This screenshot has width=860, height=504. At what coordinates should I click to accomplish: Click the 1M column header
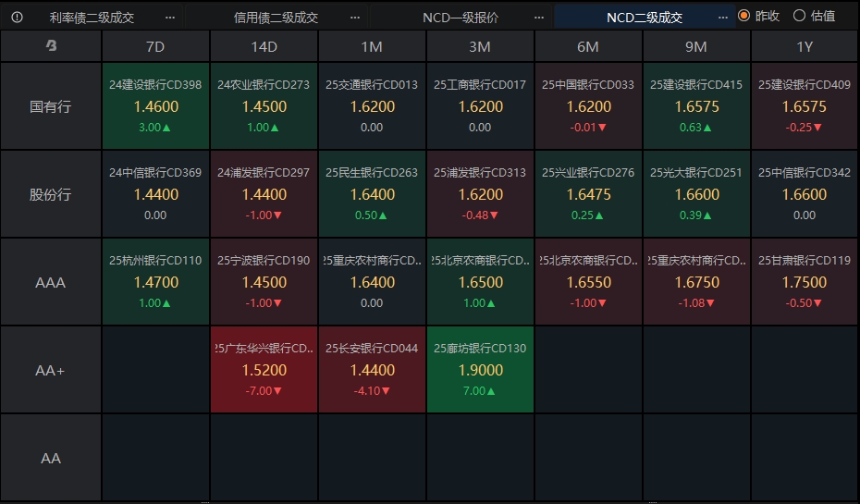(372, 46)
